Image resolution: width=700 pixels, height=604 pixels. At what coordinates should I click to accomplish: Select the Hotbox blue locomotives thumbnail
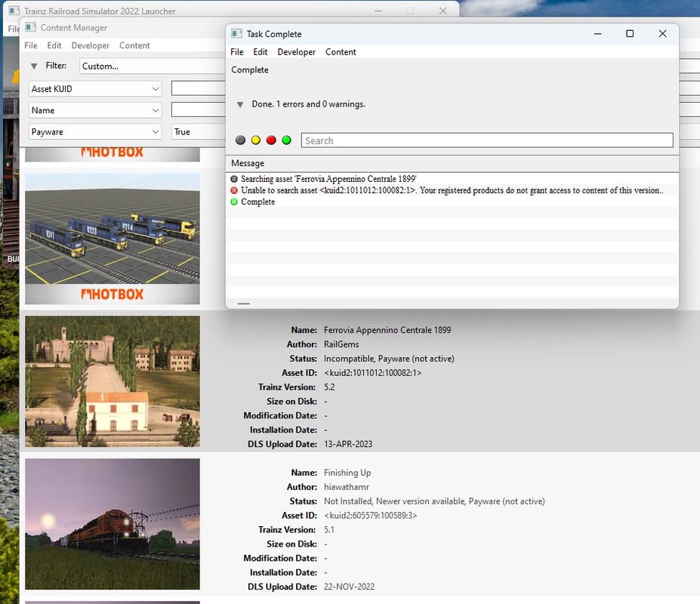tap(113, 239)
